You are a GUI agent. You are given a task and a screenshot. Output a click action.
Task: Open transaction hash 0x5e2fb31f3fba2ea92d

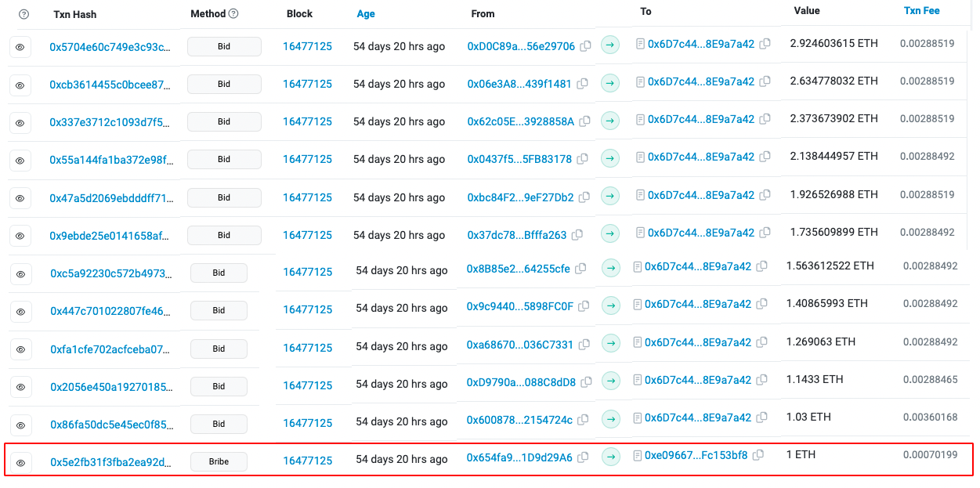click(x=110, y=461)
